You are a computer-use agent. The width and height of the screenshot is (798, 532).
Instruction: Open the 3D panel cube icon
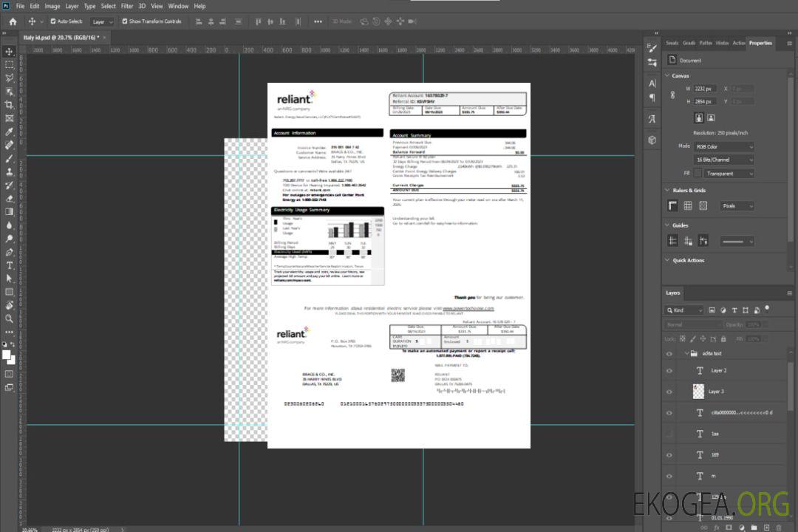click(x=652, y=140)
